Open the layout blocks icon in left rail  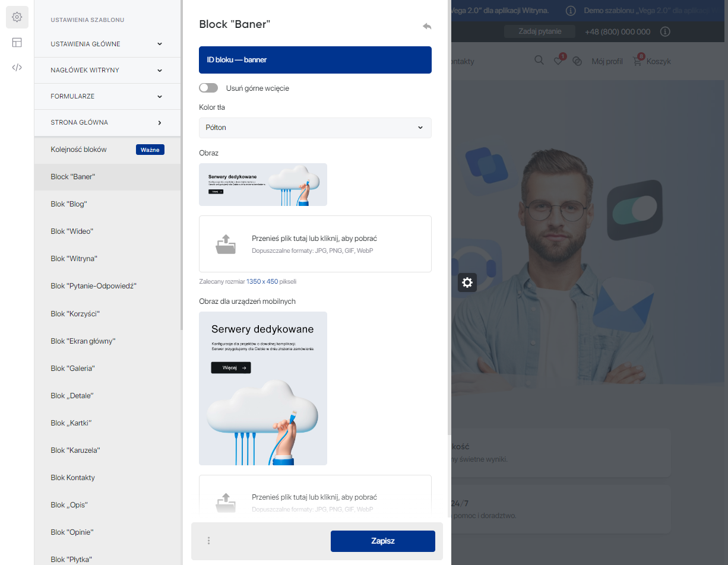click(x=17, y=42)
